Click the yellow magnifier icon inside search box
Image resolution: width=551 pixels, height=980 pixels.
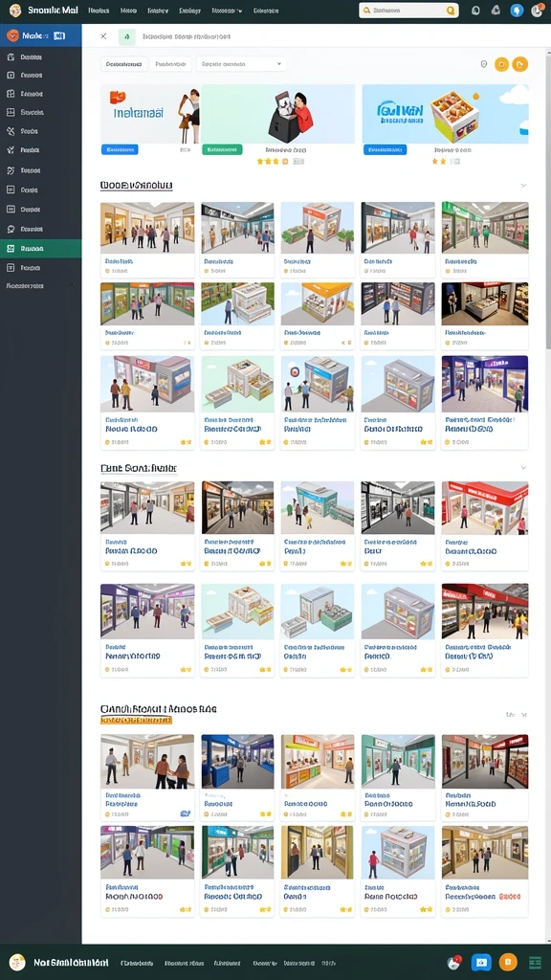pos(451,11)
